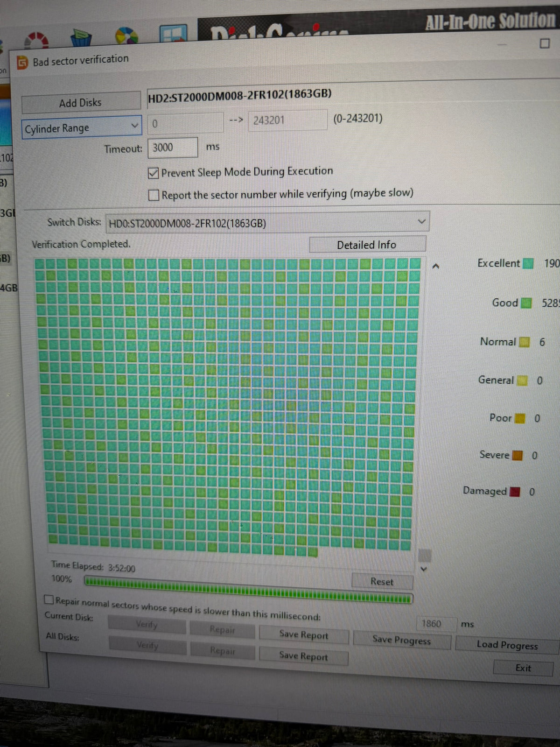Click the Reset button
The width and height of the screenshot is (560, 747).
click(x=382, y=582)
